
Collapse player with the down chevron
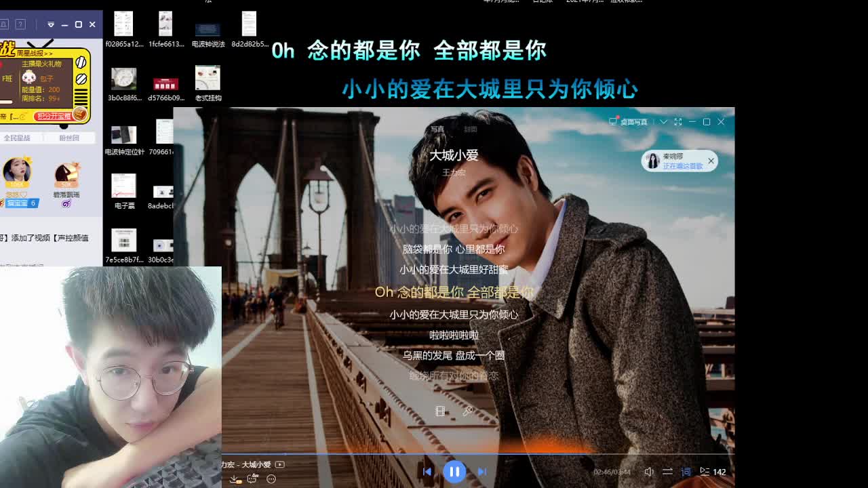663,122
